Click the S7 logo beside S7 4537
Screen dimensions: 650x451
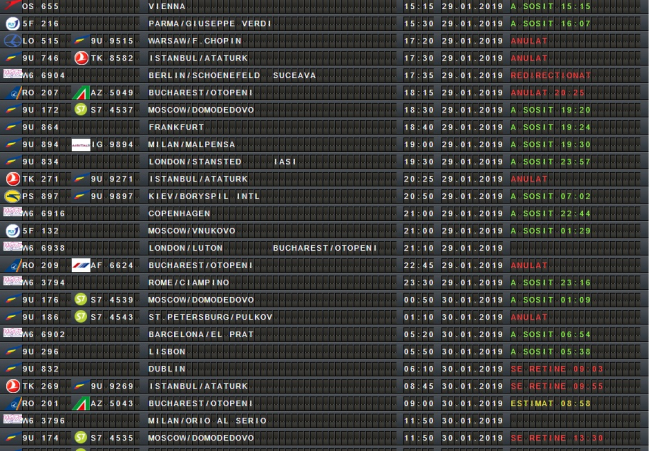pos(81,110)
